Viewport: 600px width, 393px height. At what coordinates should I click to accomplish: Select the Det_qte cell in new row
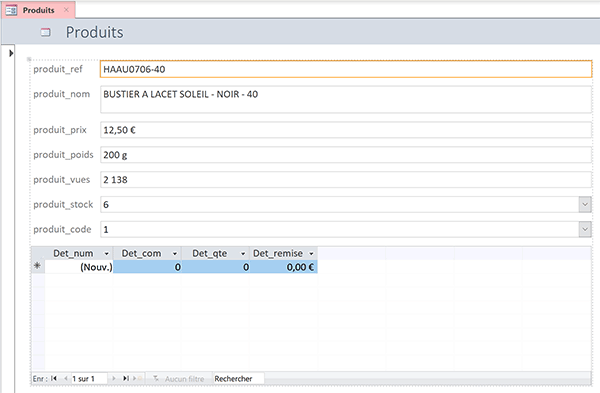tap(216, 267)
